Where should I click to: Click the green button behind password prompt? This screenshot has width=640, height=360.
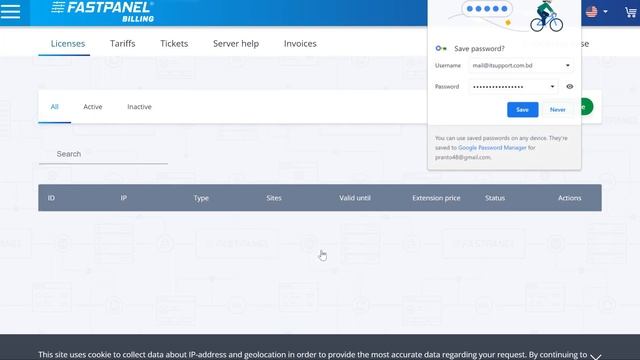click(x=587, y=107)
